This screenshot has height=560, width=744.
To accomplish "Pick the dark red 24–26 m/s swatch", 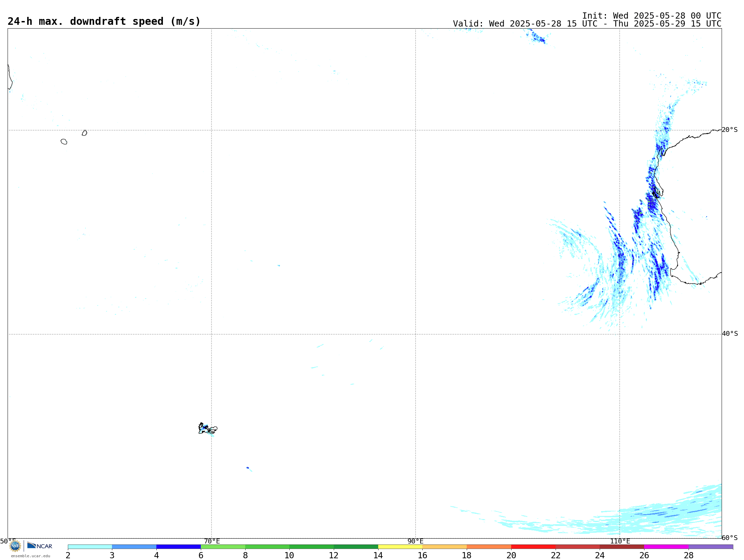I will (x=622, y=547).
